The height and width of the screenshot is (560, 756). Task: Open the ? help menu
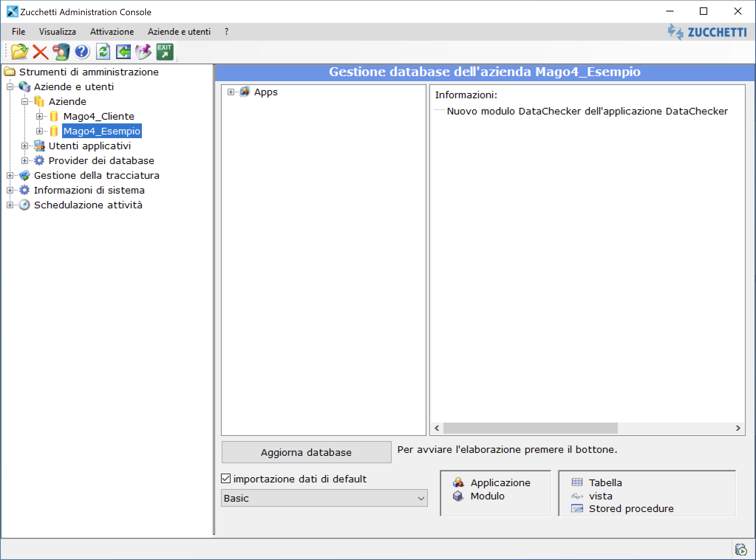point(227,32)
